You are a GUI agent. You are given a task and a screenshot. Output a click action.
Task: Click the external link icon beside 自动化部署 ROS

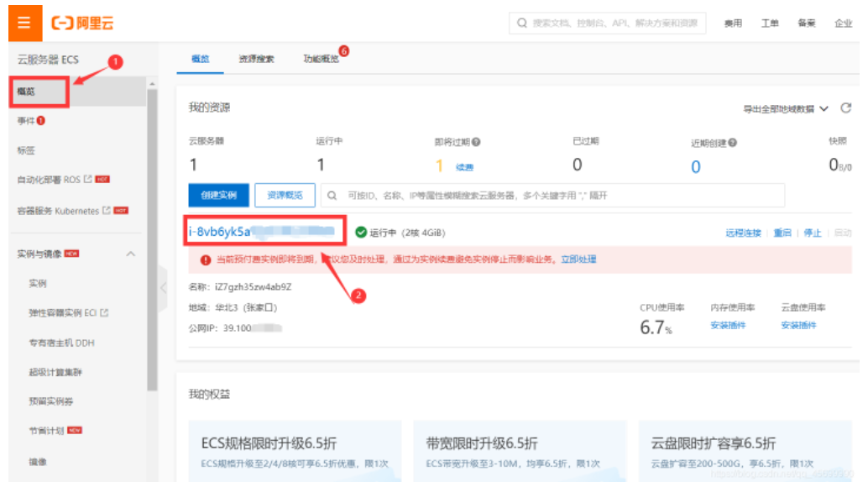[x=88, y=179]
